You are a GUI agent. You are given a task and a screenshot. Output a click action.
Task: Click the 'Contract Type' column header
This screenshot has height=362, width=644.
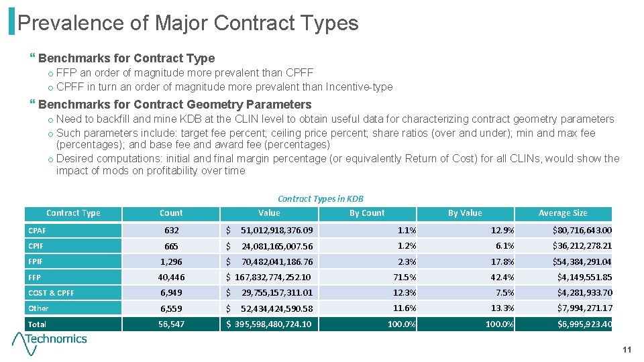click(x=73, y=213)
